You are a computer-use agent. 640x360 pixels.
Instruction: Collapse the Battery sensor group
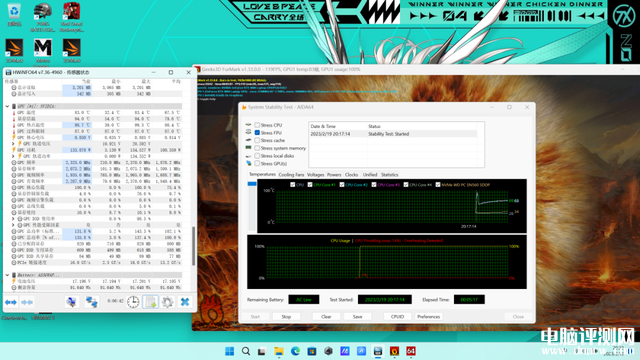tap(7, 275)
